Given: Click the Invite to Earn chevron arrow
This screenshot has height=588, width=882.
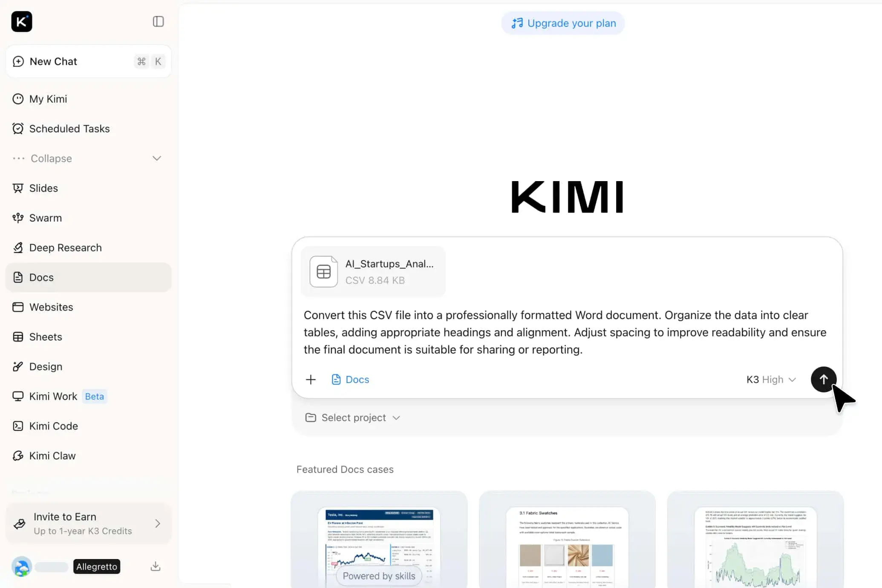Looking at the screenshot, I should coord(158,524).
